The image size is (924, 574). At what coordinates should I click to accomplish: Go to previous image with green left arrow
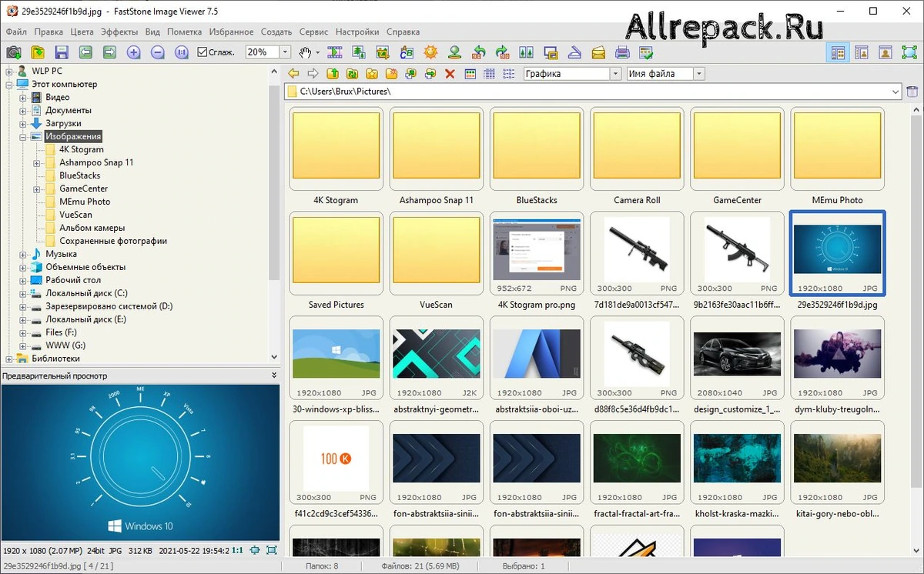(x=85, y=52)
